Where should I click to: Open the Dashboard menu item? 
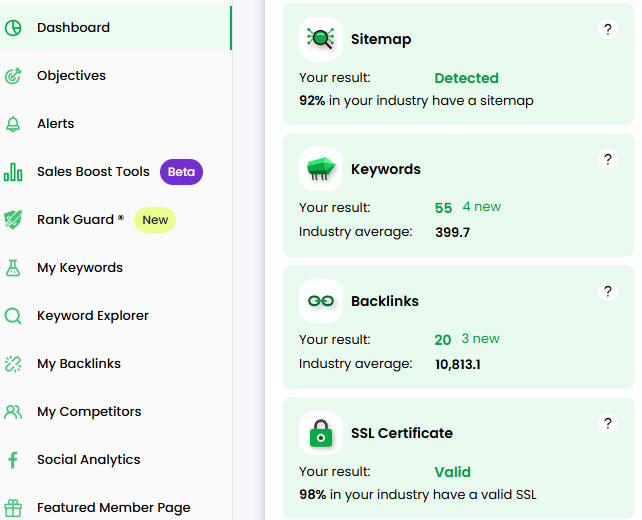116,28
